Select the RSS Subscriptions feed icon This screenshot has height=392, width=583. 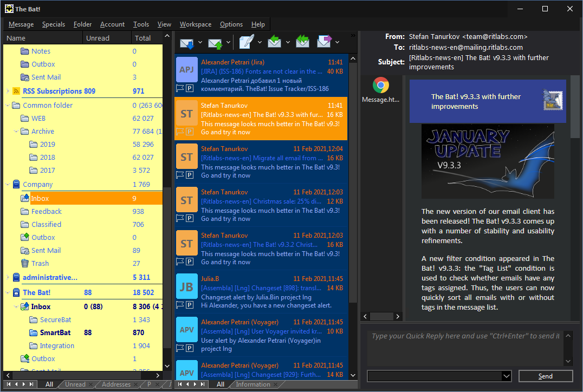click(16, 91)
